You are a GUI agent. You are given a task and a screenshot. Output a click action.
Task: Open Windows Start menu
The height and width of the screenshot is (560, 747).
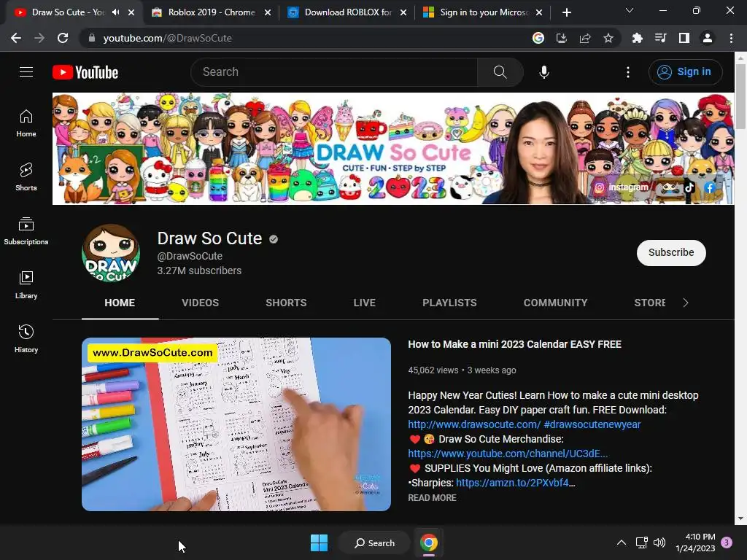(x=319, y=542)
